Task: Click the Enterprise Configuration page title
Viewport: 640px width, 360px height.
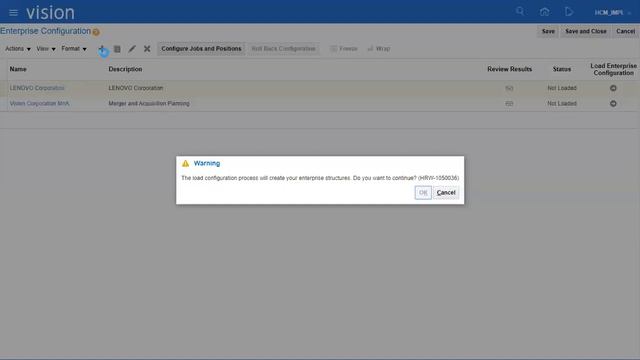Action: click(45, 31)
